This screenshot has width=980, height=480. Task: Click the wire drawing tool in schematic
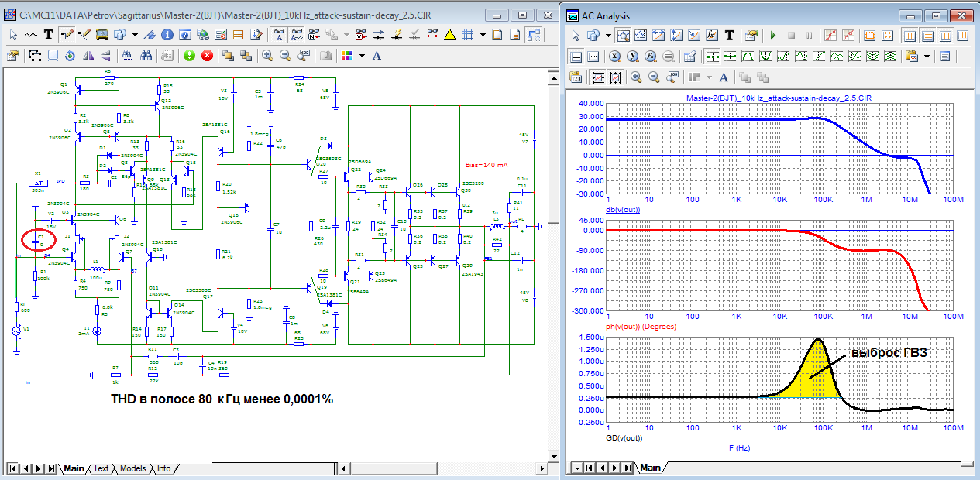click(67, 35)
